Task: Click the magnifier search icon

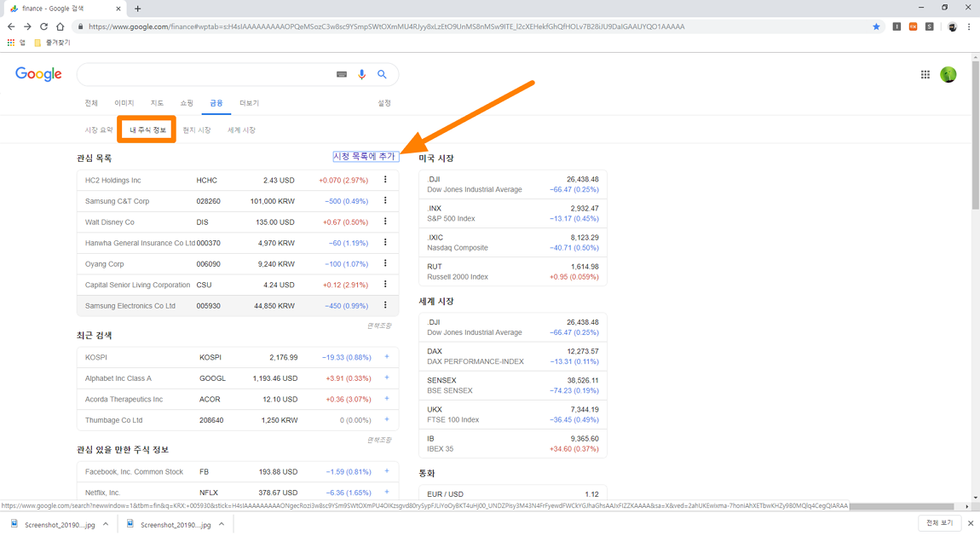Action: (x=382, y=74)
